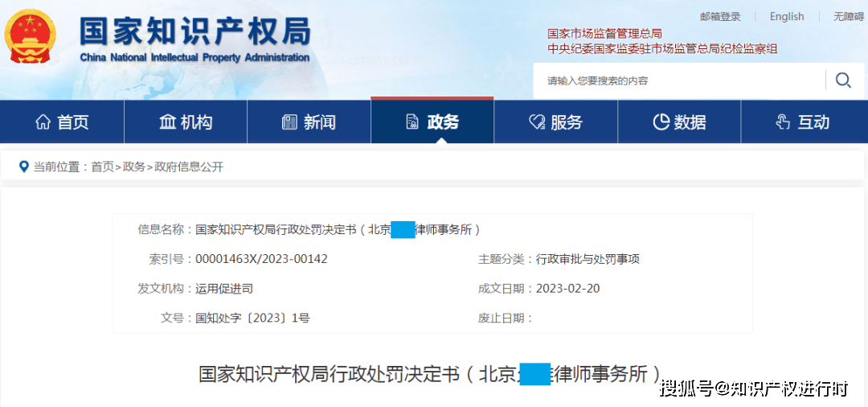Click the pie chart icon beside 数据

pos(661,122)
